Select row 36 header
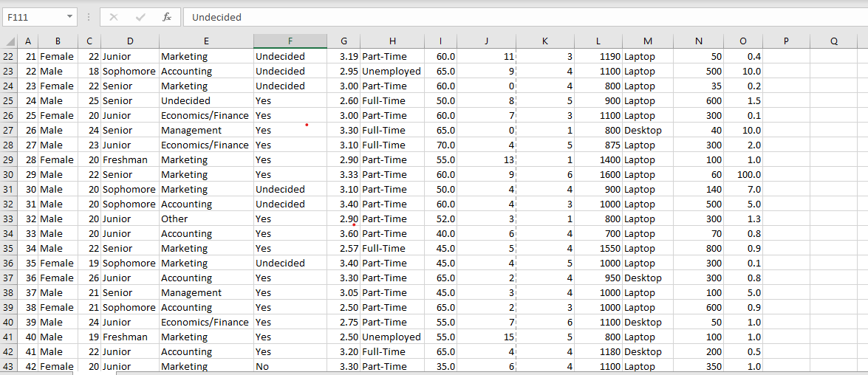 [x=9, y=263]
